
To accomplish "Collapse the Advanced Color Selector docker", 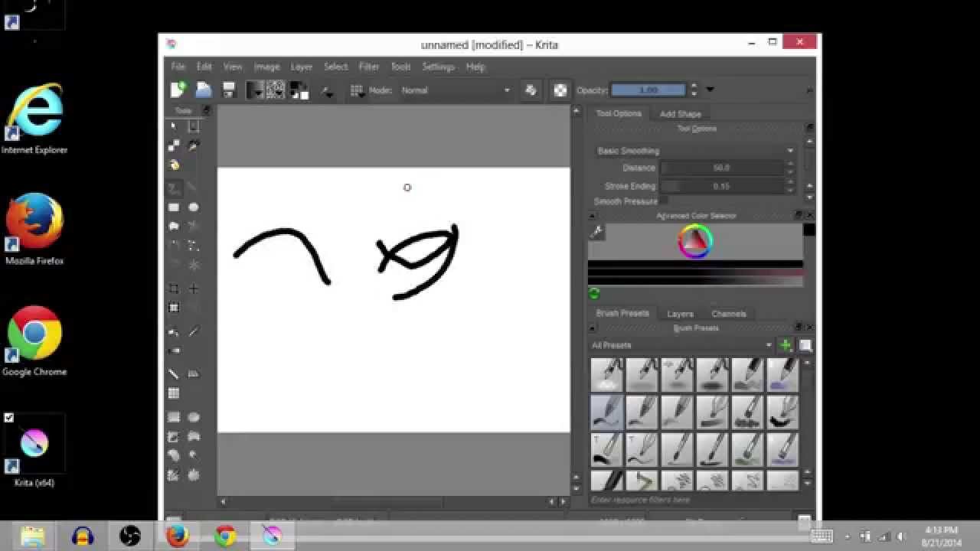I will click(590, 215).
